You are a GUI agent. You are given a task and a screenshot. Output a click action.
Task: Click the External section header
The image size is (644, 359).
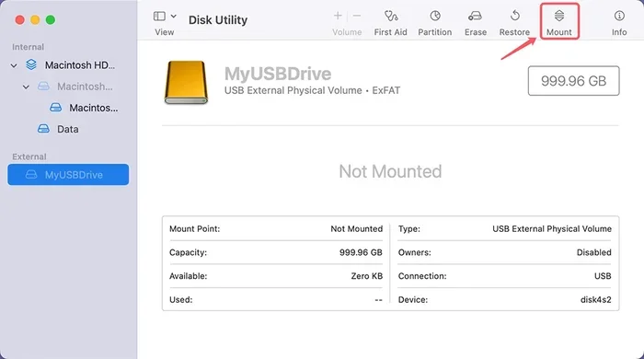[x=29, y=156]
